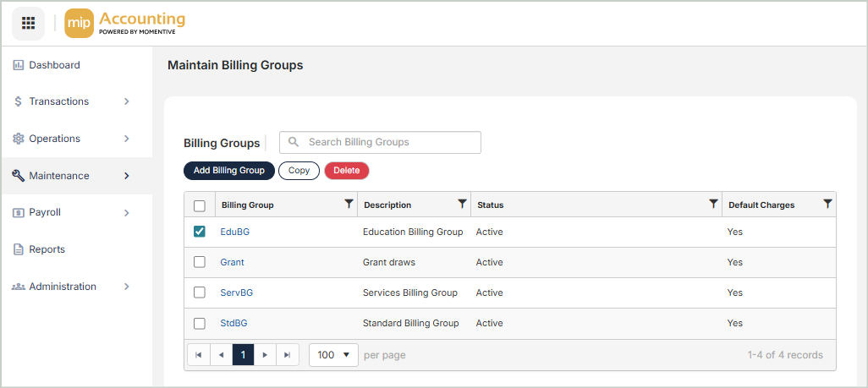Viewport: 868px width, 388px height.
Task: Uncheck the EduBG row checkbox
Action: [200, 232]
